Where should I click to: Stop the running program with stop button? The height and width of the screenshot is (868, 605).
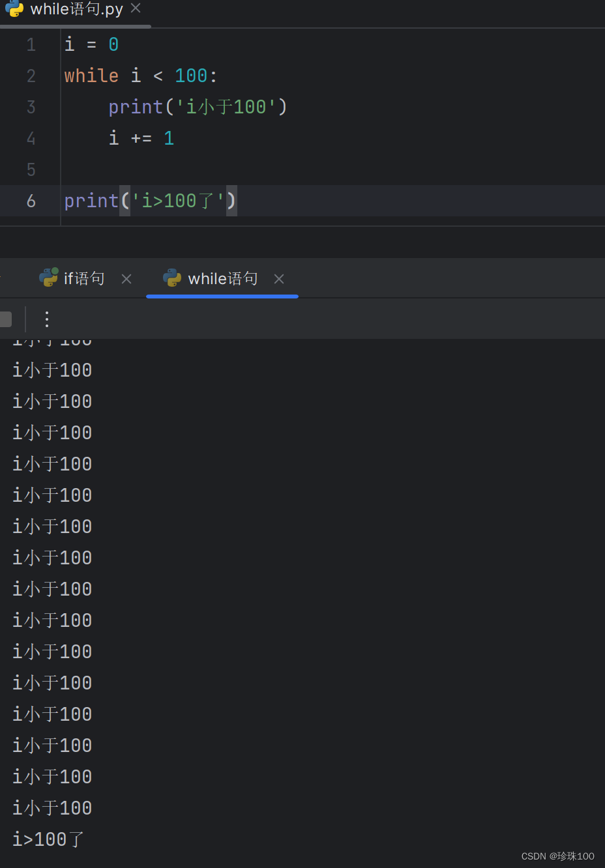pyautogui.click(x=5, y=319)
